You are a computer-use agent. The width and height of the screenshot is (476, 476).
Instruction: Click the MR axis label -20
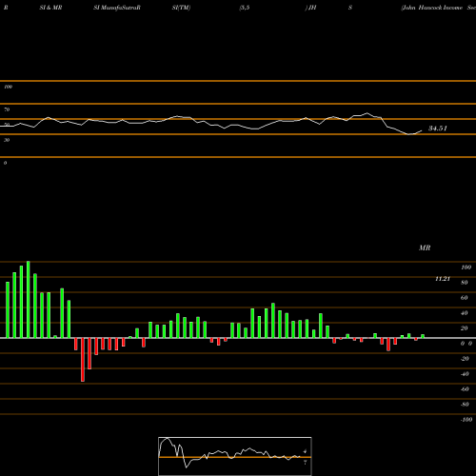click(x=465, y=359)
